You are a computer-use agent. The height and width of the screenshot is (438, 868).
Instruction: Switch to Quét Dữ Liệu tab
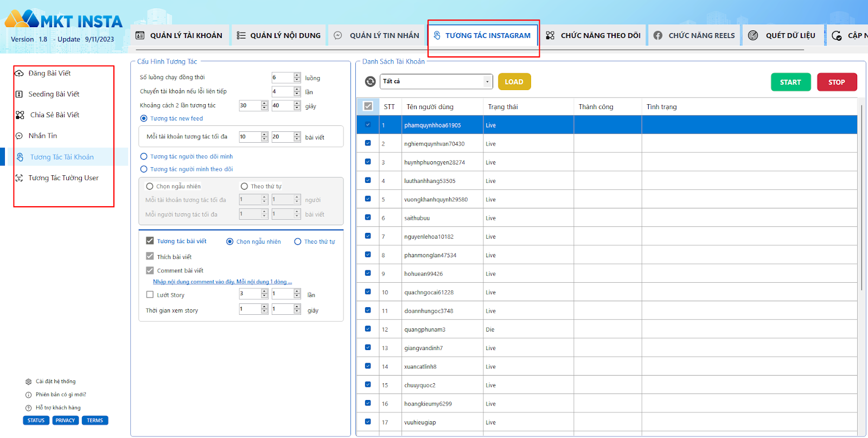(x=783, y=35)
